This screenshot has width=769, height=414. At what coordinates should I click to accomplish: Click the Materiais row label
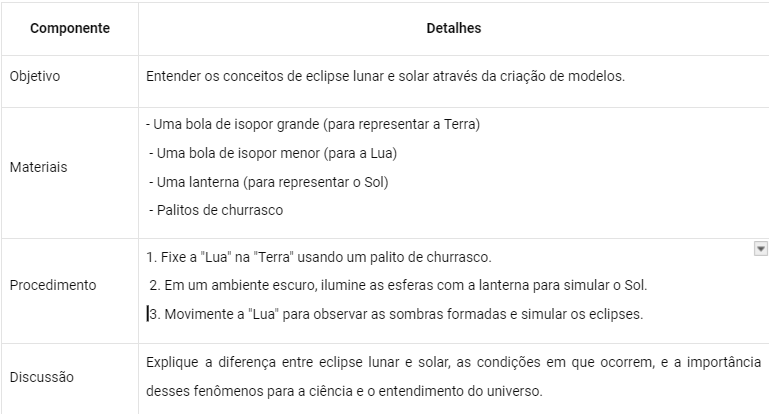[38, 167]
